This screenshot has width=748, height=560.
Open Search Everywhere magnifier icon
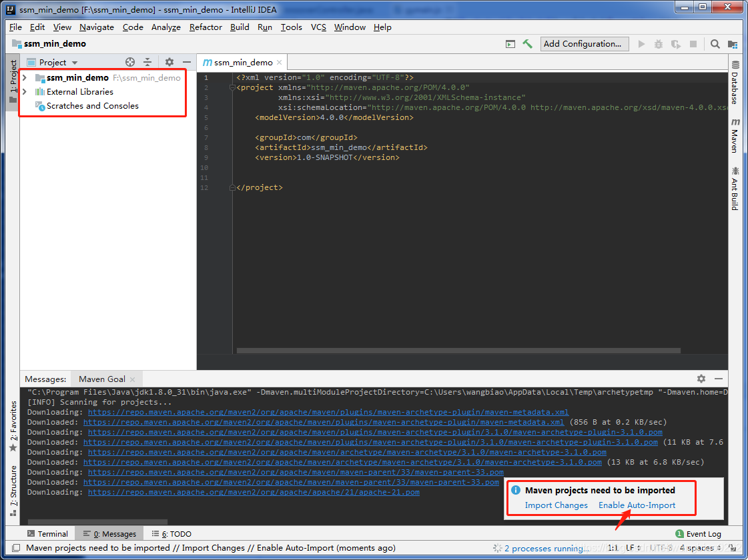(x=715, y=44)
